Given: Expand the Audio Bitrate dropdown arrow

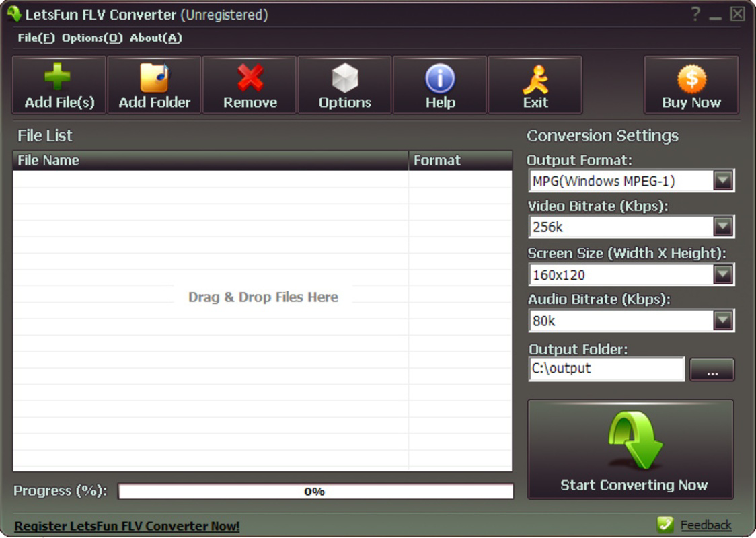Looking at the screenshot, I should [x=723, y=321].
